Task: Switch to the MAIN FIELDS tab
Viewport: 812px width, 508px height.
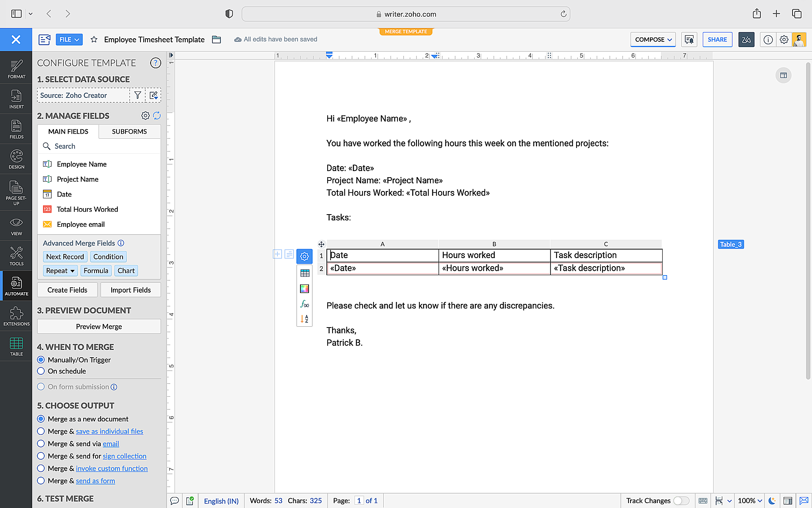Action: (68, 131)
